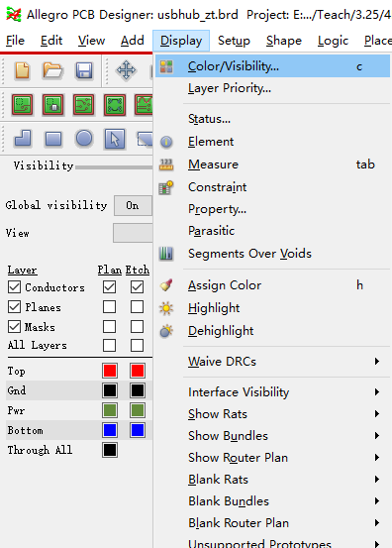Click the Global visibility On button
This screenshot has width=392, height=548.
coord(133,205)
